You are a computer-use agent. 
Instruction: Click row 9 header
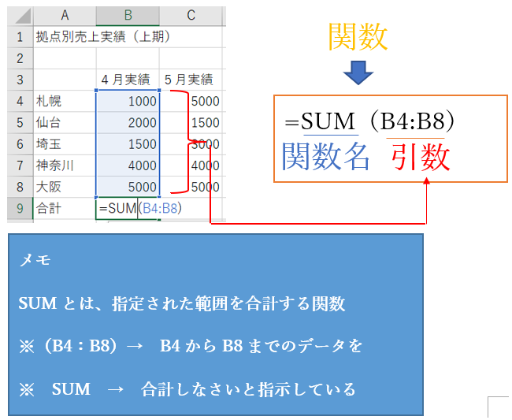tap(20, 209)
